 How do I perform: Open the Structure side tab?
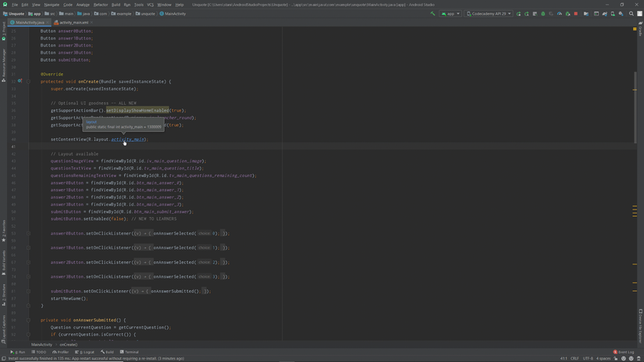tap(4, 295)
